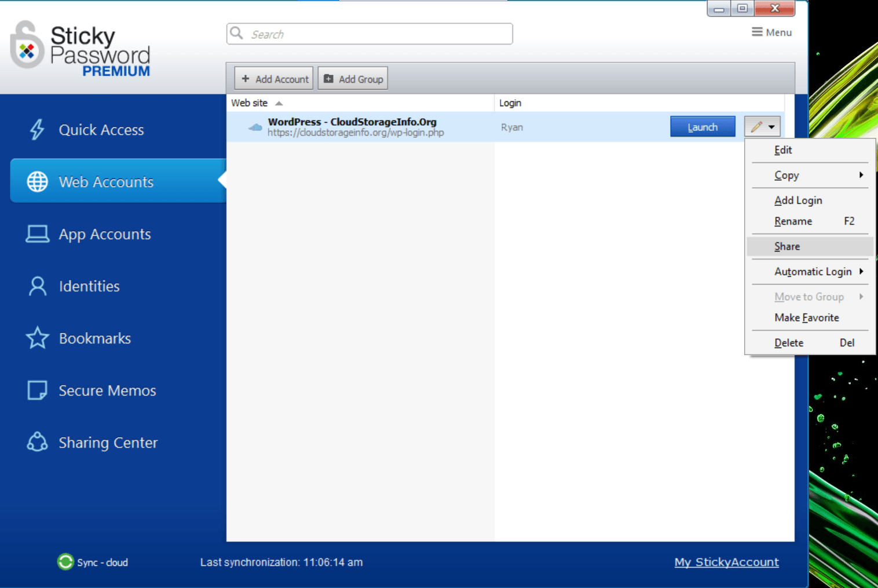The height and width of the screenshot is (588, 878).
Task: Open the Secure Memos label
Action: [107, 390]
